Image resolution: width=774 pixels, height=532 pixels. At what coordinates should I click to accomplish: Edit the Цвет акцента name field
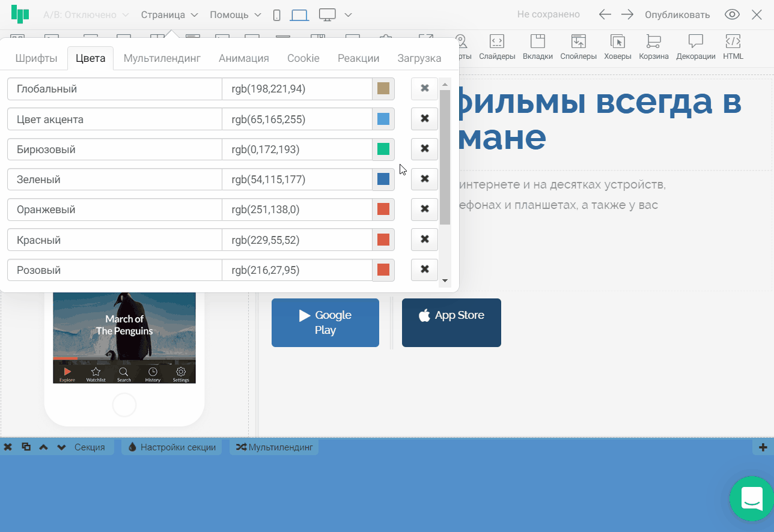point(115,119)
